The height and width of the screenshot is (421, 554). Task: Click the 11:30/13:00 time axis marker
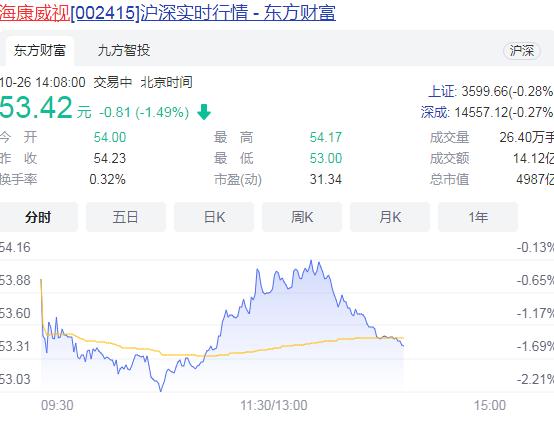point(274,405)
